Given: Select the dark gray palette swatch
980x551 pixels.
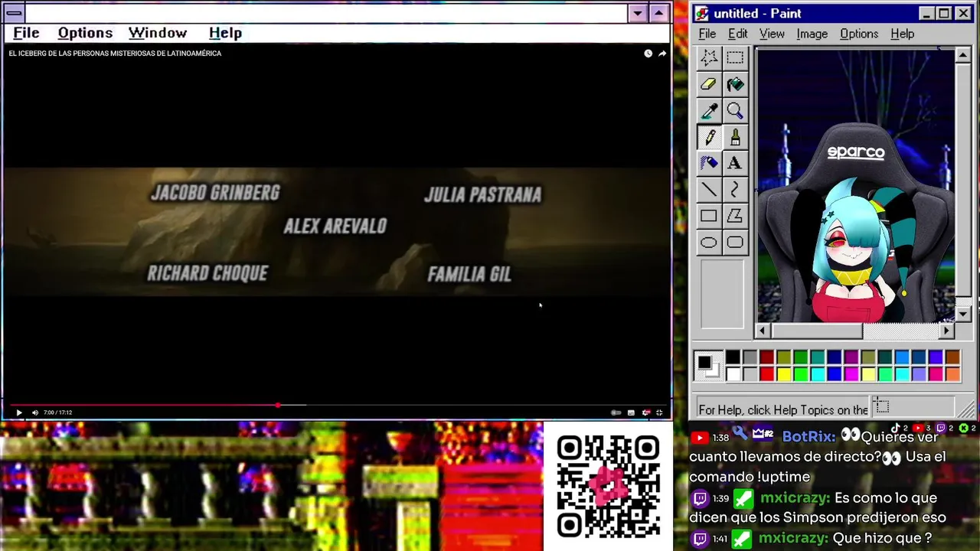Looking at the screenshot, I should pyautogui.click(x=750, y=357).
